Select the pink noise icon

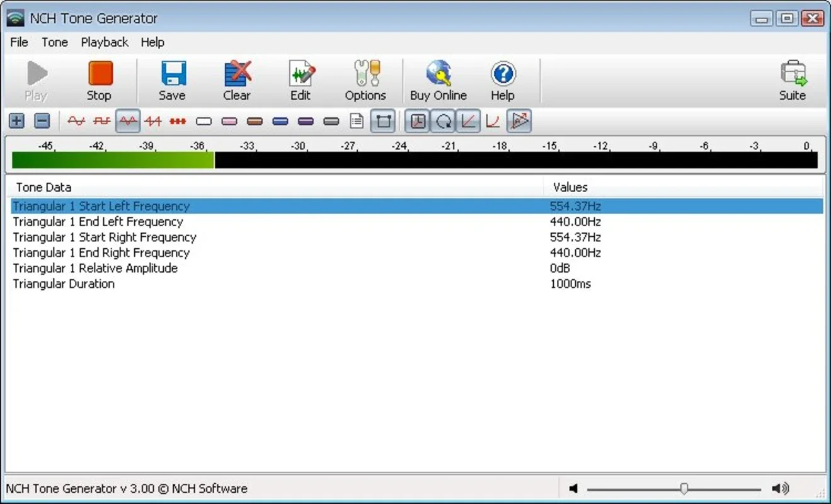tap(229, 121)
